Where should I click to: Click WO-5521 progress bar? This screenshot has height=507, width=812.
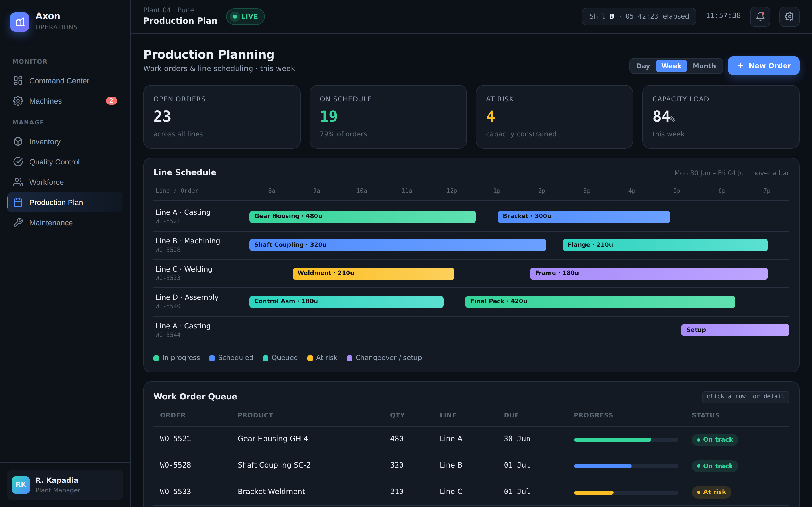[x=626, y=440]
